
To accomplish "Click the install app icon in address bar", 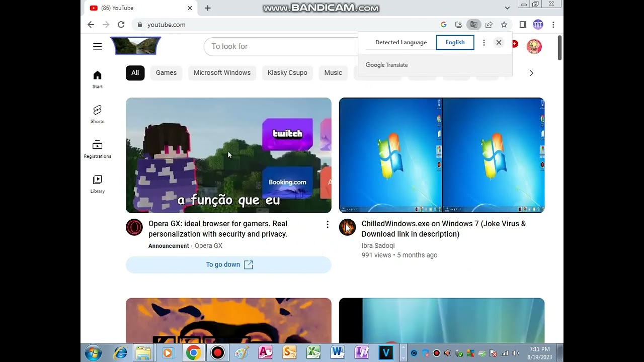I will 458,25.
